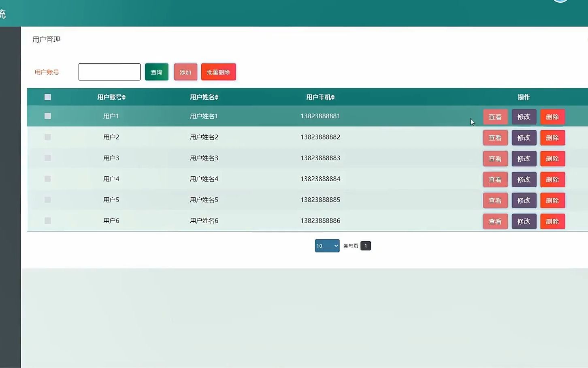Click the 用户姓名6 name cell
The height and width of the screenshot is (368, 588).
click(204, 220)
